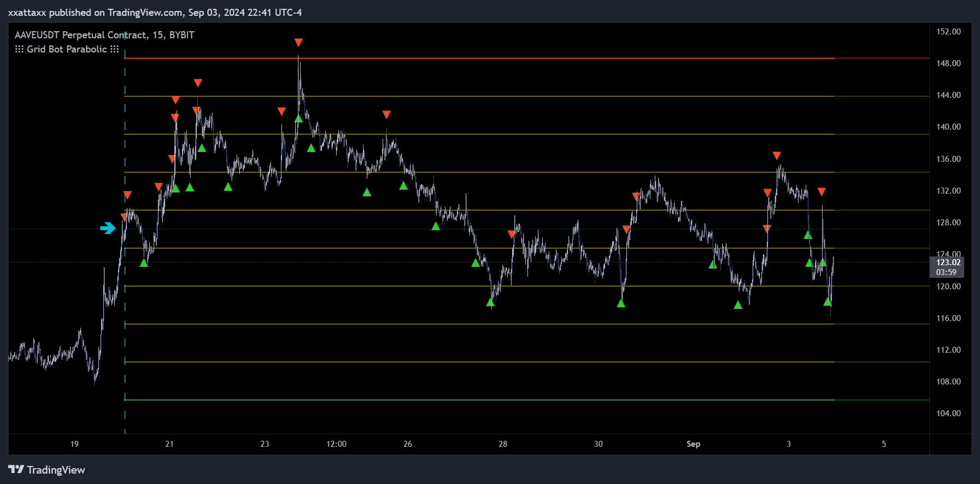The height and width of the screenshot is (484, 980).
Task: Click the red sell triangle above Sep 3 peak
Action: 777,156
